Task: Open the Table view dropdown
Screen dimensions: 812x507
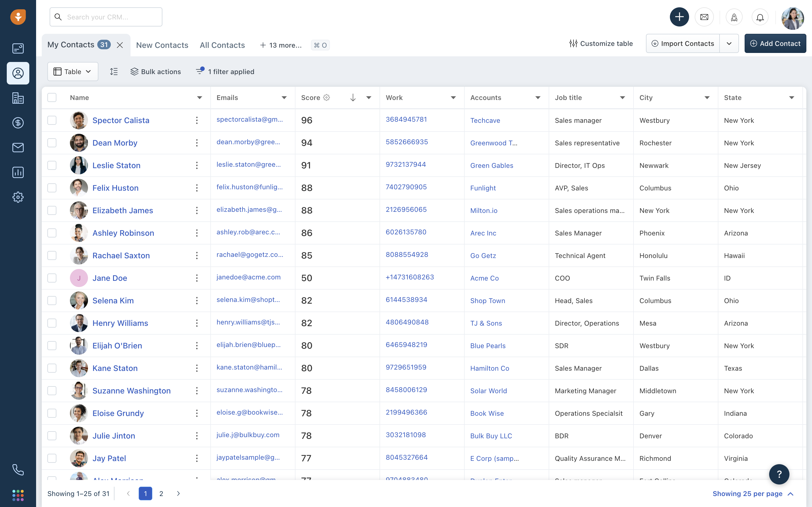Action: click(x=73, y=72)
